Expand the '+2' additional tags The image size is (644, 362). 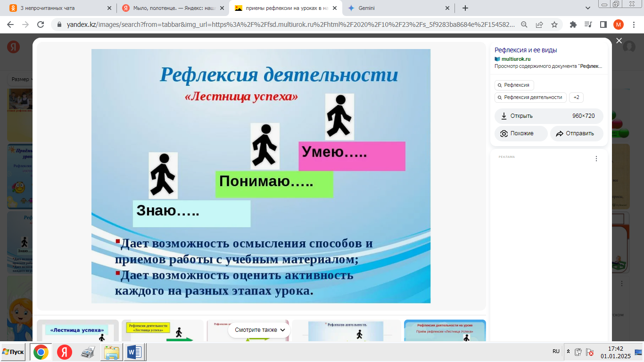(576, 97)
